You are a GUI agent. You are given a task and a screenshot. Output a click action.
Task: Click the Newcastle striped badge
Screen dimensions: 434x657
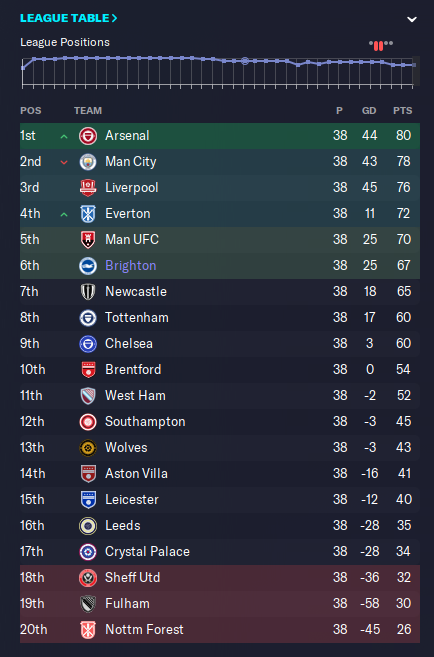tap(88, 292)
